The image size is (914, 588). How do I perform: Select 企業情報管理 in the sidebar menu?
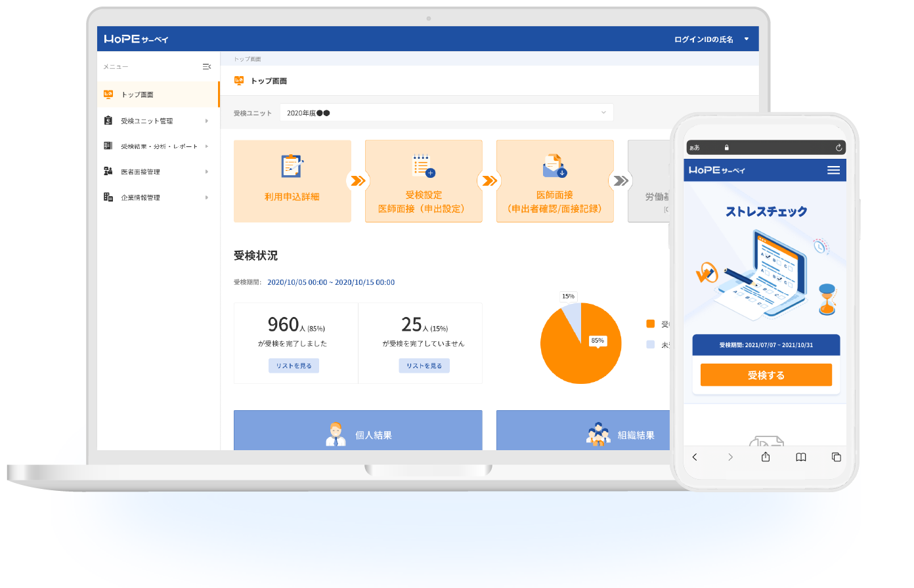point(158,198)
